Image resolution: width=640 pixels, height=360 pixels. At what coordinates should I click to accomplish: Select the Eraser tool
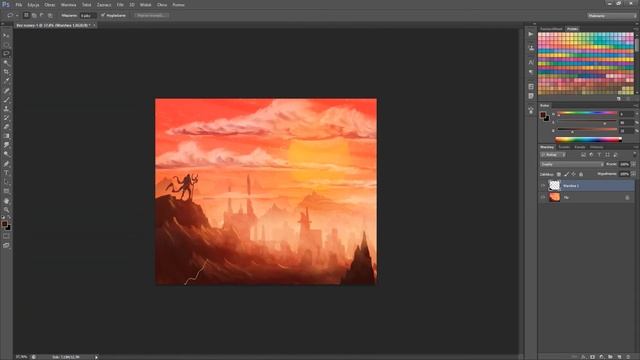tap(6, 127)
